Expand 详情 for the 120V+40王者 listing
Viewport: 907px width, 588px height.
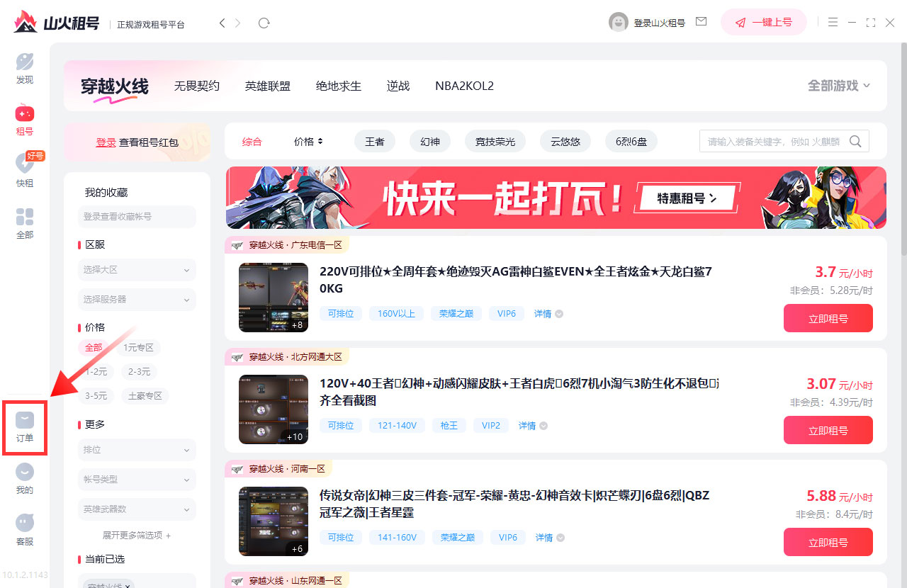point(533,426)
